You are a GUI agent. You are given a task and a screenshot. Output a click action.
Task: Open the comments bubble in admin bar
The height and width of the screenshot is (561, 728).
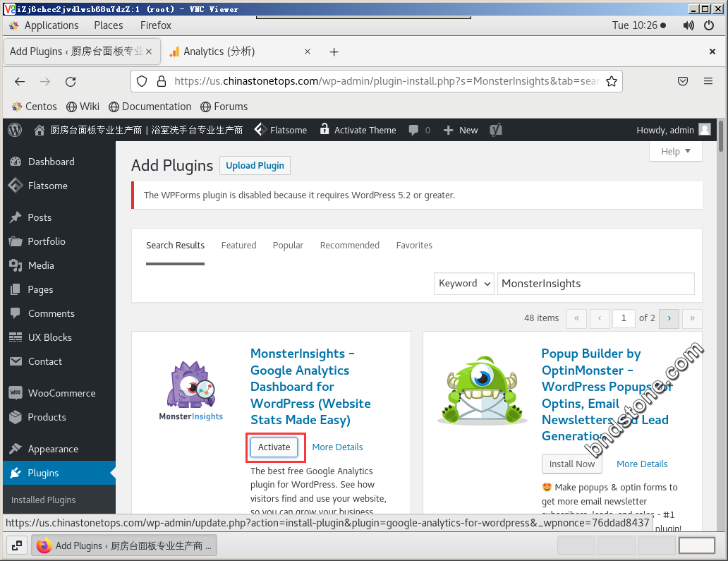pyautogui.click(x=413, y=130)
